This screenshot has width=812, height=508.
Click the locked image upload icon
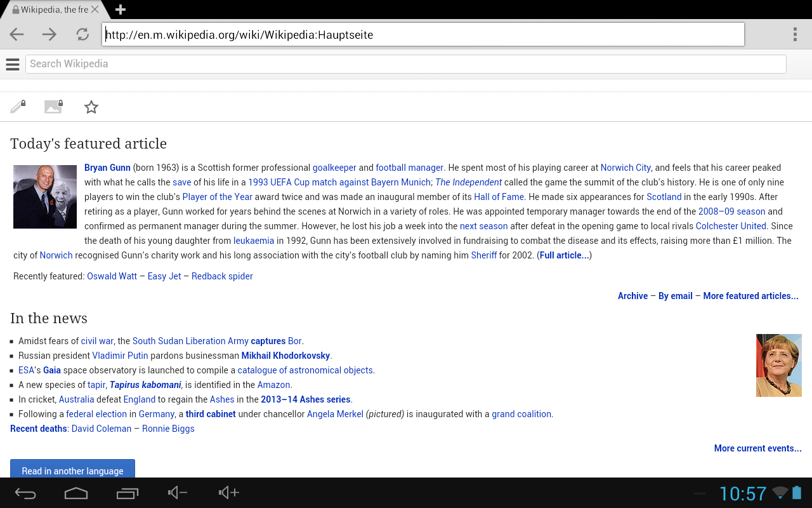(54, 107)
